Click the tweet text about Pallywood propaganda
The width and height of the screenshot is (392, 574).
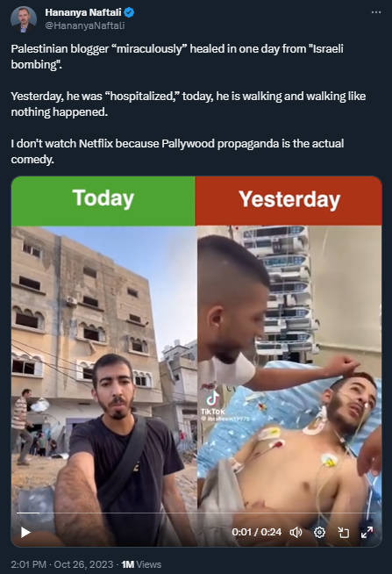coord(177,151)
